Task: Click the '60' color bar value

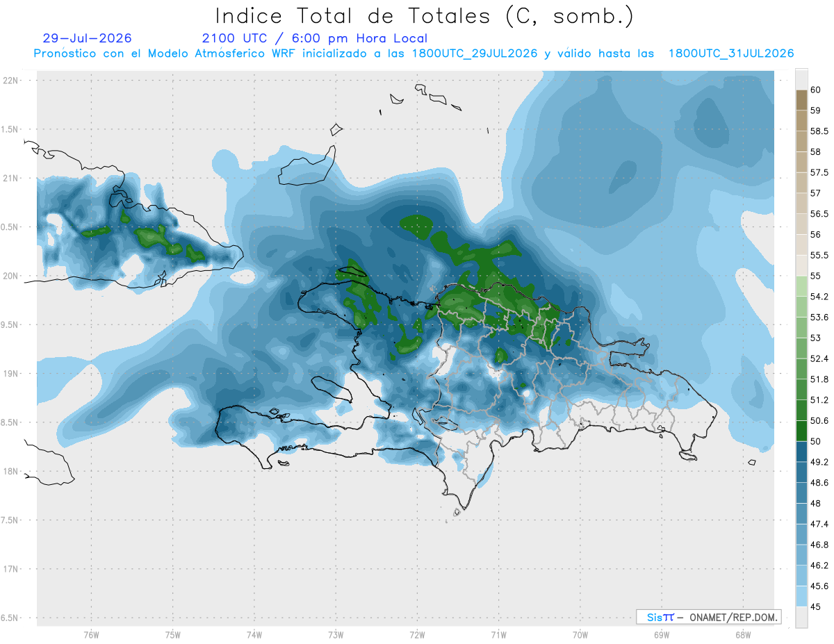Action: pos(816,90)
